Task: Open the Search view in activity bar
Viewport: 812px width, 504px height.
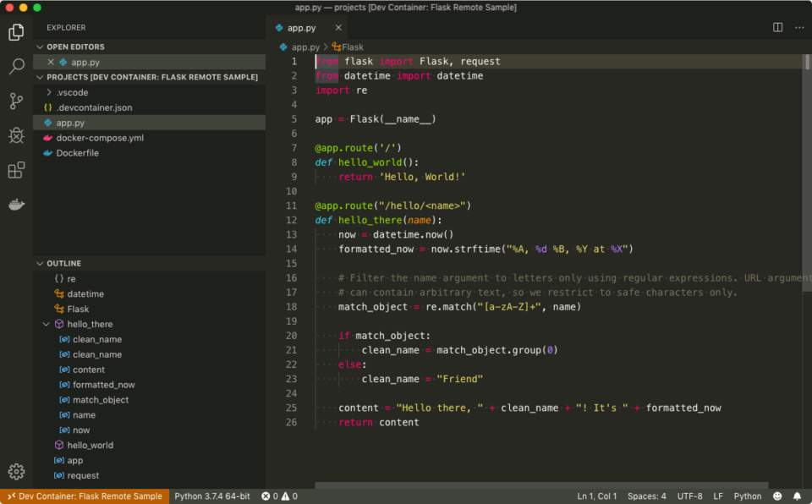Action: (16, 66)
